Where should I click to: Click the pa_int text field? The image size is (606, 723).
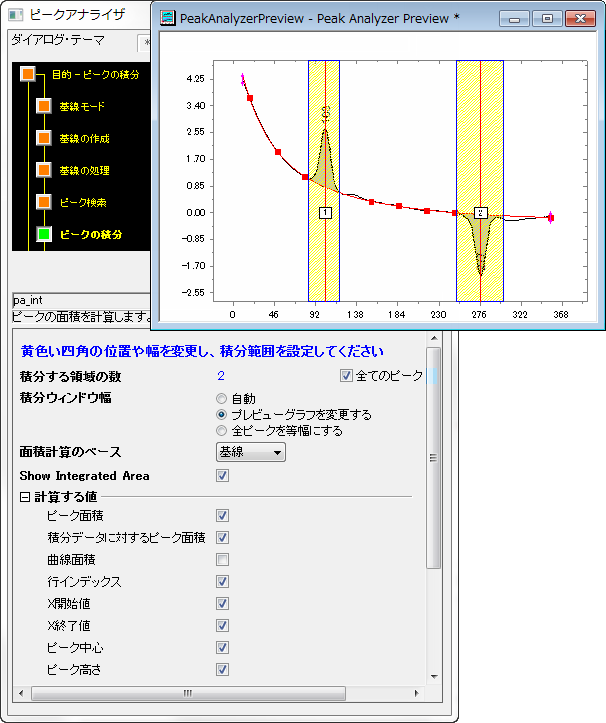[x=82, y=300]
